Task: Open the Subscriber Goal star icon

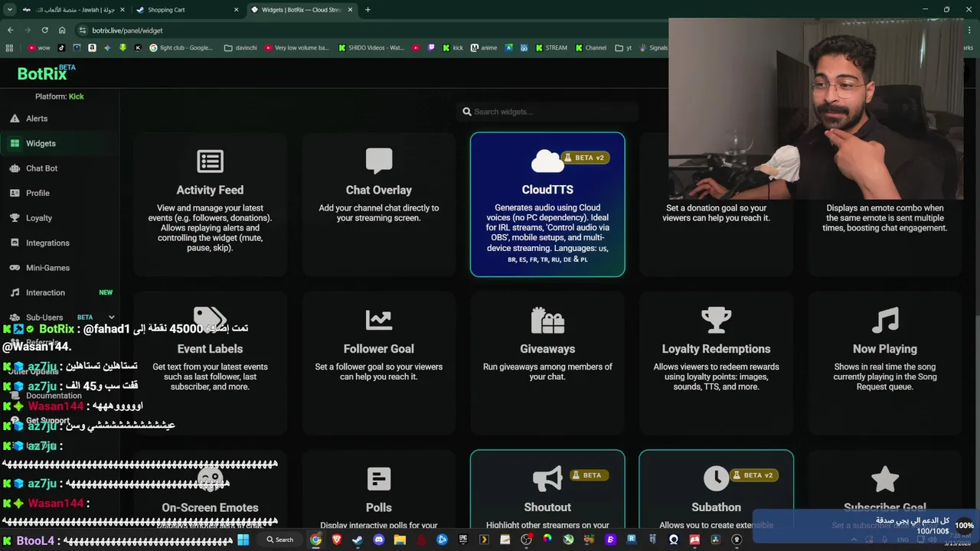Action: pyautogui.click(x=885, y=479)
